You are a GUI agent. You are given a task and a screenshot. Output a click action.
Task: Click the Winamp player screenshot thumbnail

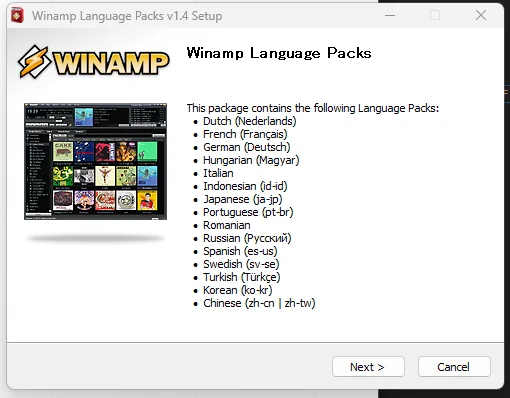coord(95,161)
